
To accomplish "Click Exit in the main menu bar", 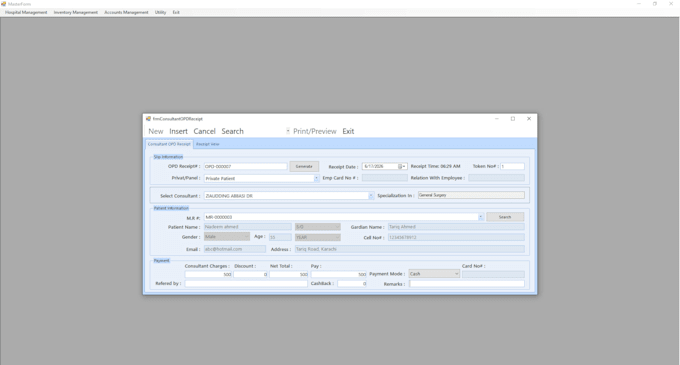I will [x=176, y=12].
